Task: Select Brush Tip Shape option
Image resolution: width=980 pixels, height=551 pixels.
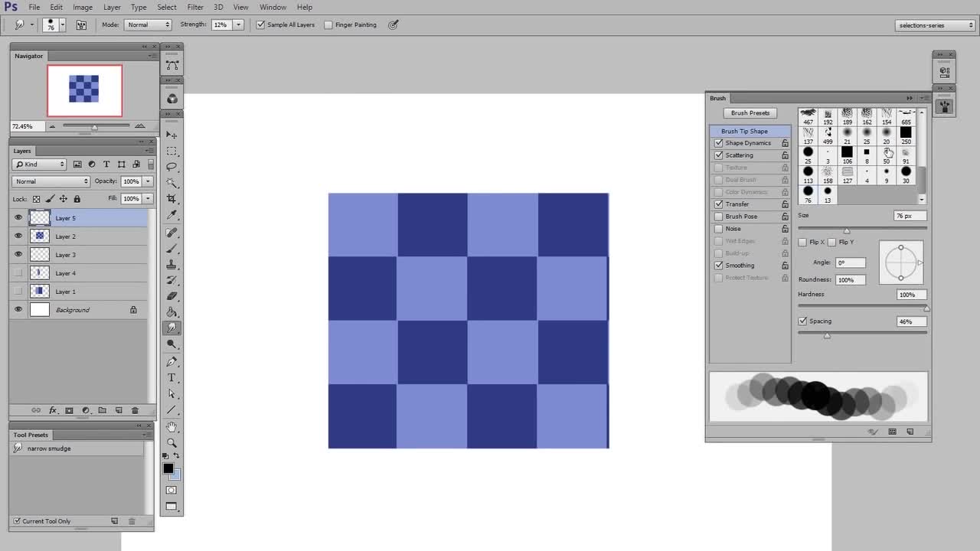Action: [x=744, y=131]
